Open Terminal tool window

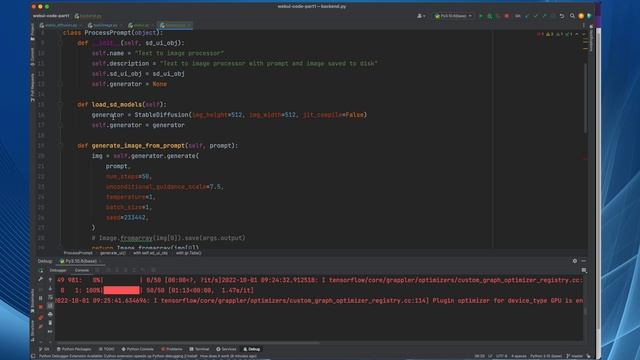click(x=199, y=349)
